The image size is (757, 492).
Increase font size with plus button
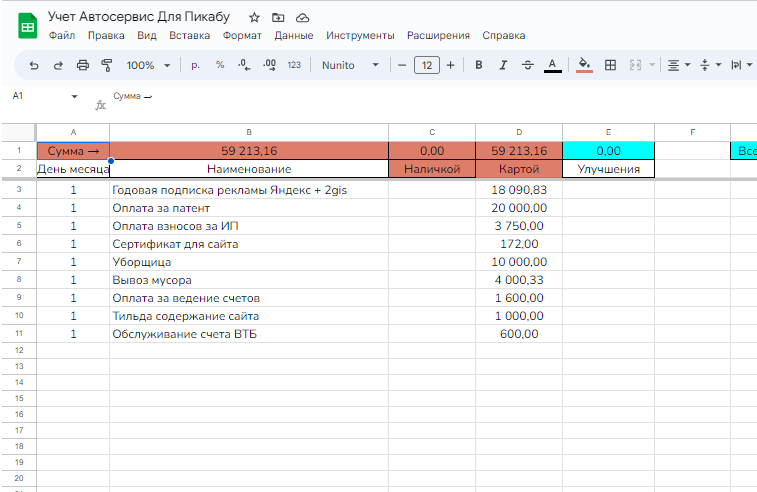point(450,65)
